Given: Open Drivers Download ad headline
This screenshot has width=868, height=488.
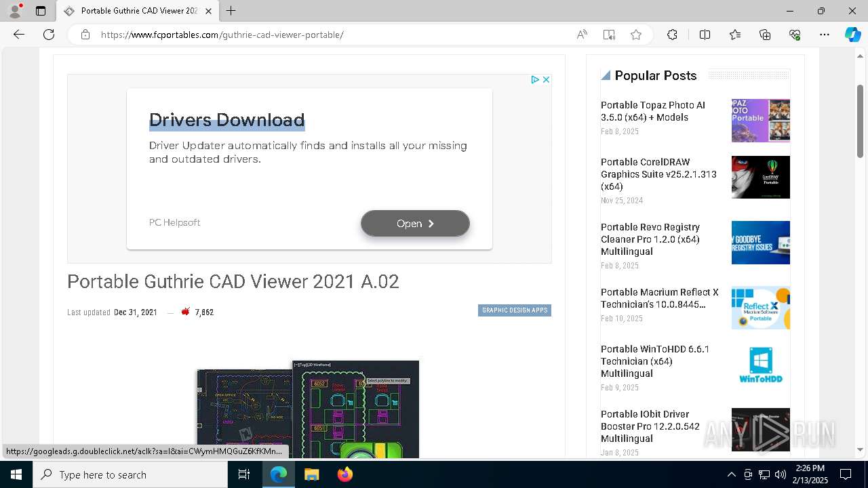Looking at the screenshot, I should (x=226, y=120).
